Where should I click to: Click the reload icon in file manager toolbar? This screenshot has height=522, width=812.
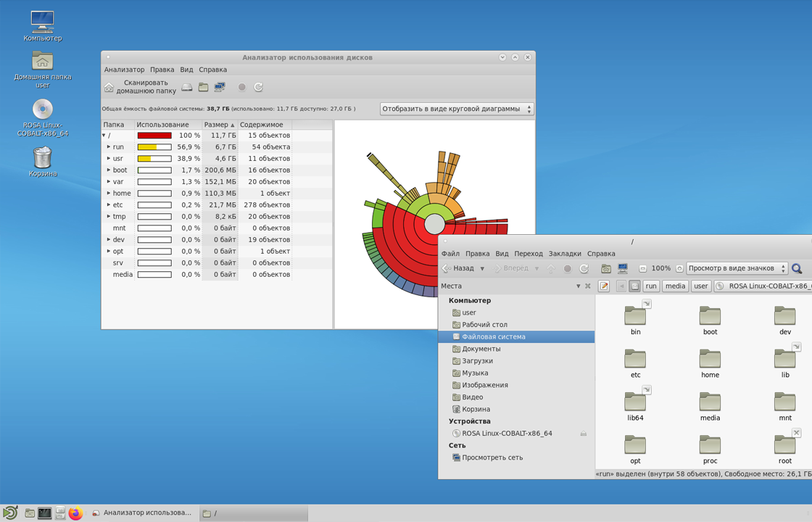tap(584, 269)
